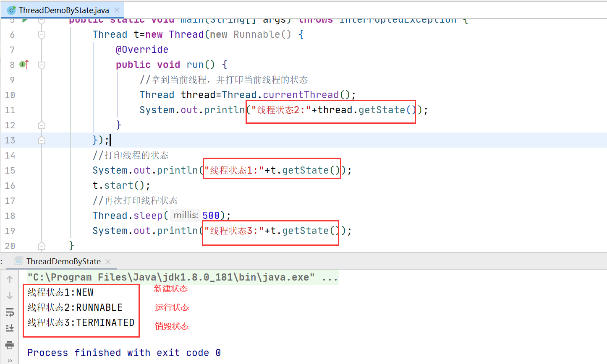
Task: Run main via the green gutter arrow
Action: coord(25,20)
